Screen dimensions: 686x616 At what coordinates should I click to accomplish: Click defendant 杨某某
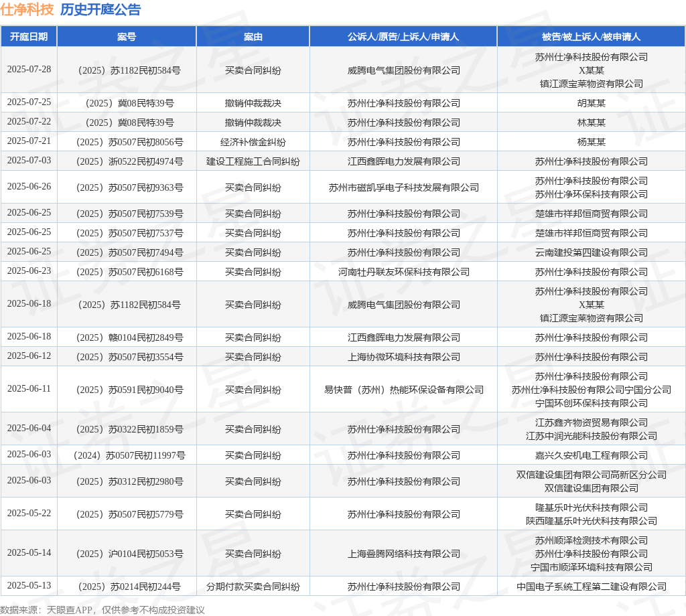click(591, 142)
